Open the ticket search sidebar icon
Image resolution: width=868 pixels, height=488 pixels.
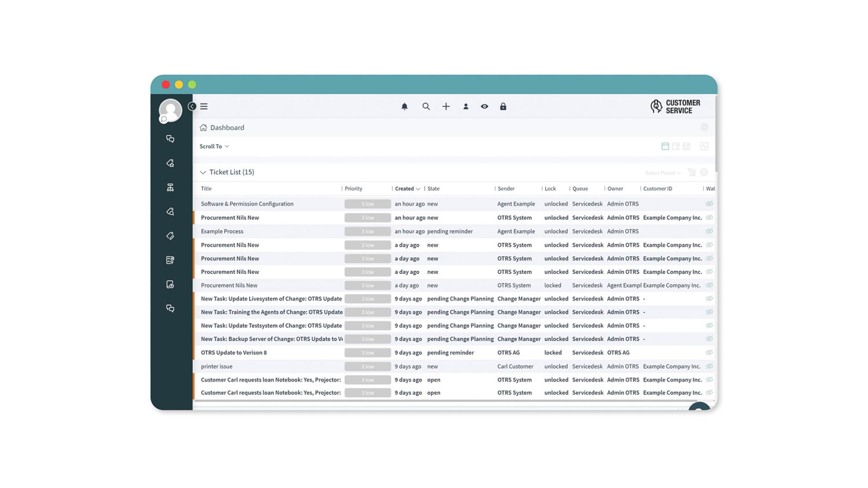click(170, 211)
